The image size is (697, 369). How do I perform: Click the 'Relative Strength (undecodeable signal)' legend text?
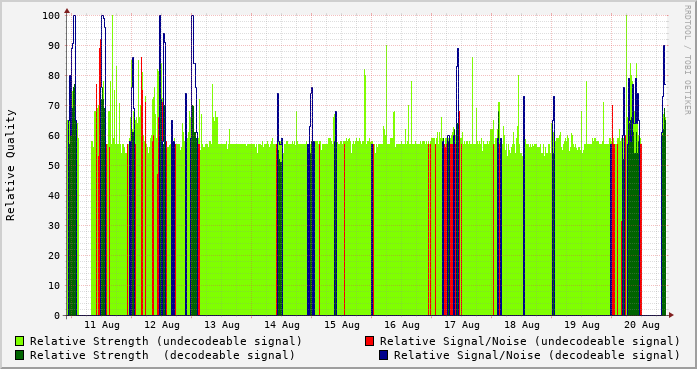(x=166, y=341)
